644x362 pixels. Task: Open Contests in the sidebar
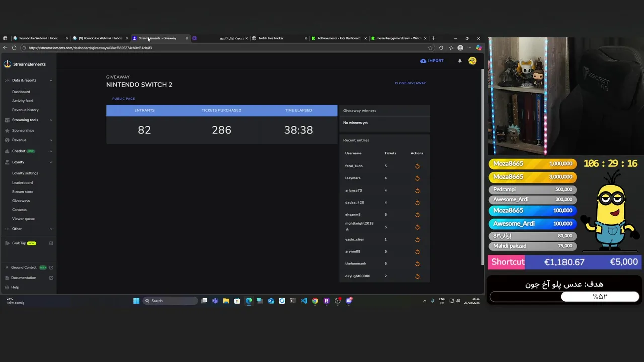(x=19, y=210)
